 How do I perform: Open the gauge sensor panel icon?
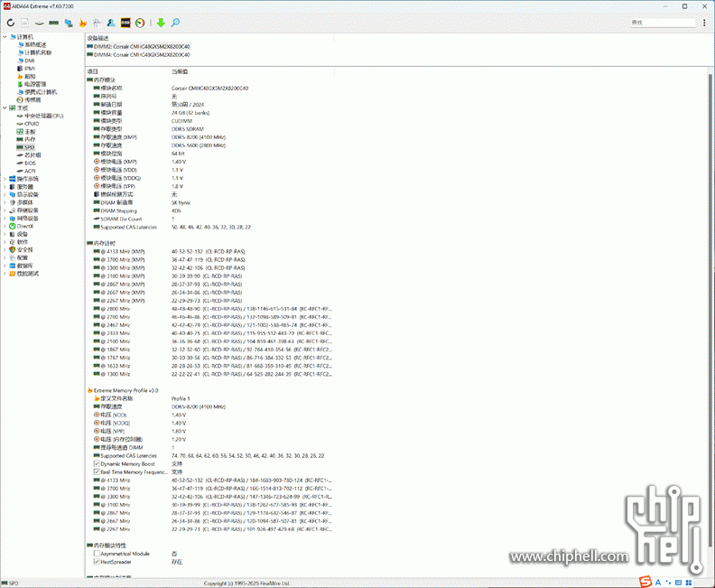click(140, 23)
